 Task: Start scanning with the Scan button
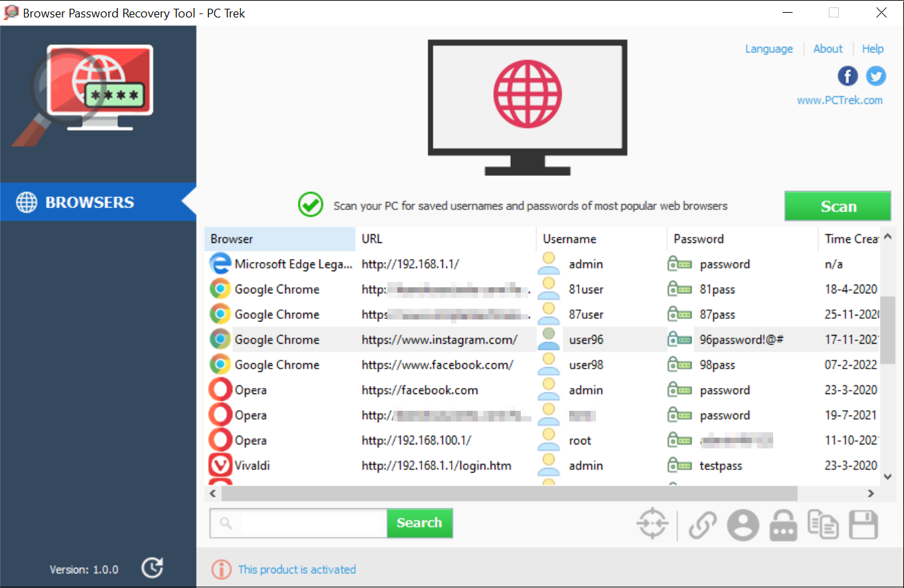838,205
